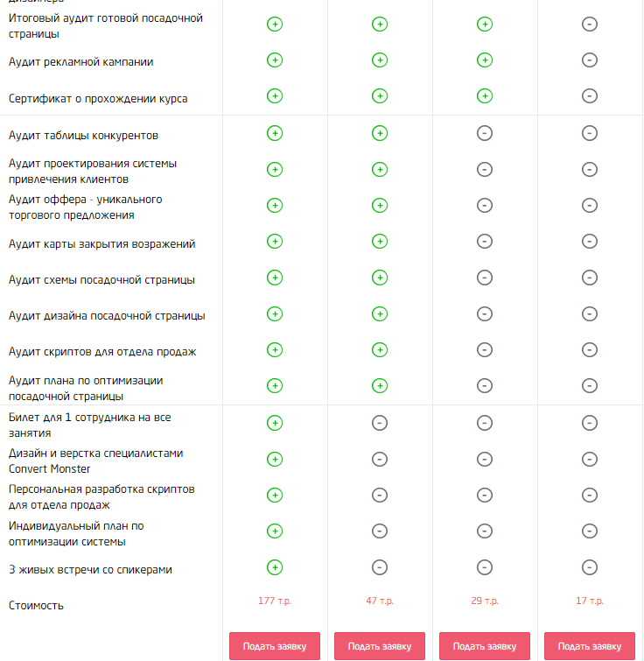Click the "Аудит схемы посадочной страницы" row label
644x661 pixels.
coord(101,280)
